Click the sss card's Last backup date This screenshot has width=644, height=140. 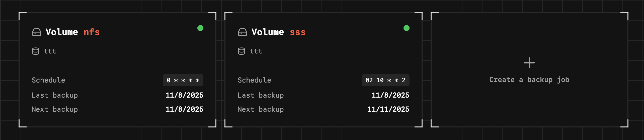point(390,95)
